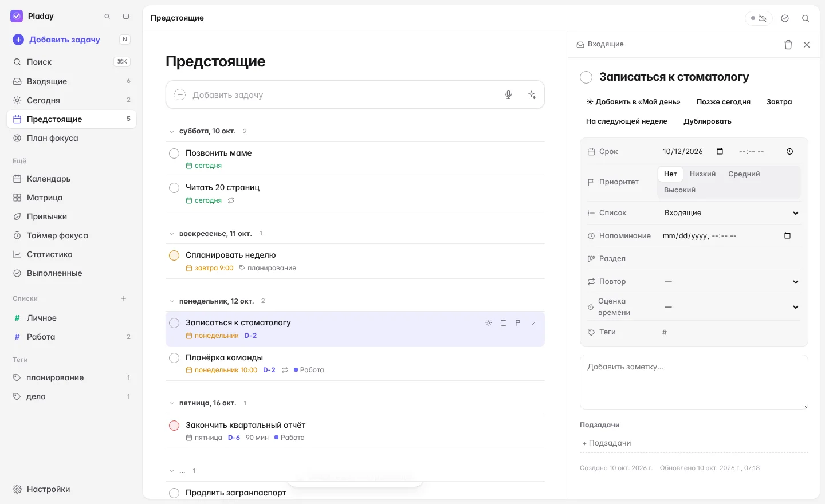
Task: Complete the task Позвонить маме
Action: pos(174,153)
